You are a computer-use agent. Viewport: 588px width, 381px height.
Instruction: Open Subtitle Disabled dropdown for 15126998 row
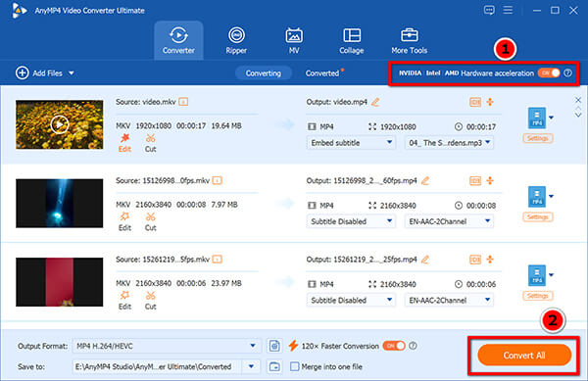tap(351, 221)
